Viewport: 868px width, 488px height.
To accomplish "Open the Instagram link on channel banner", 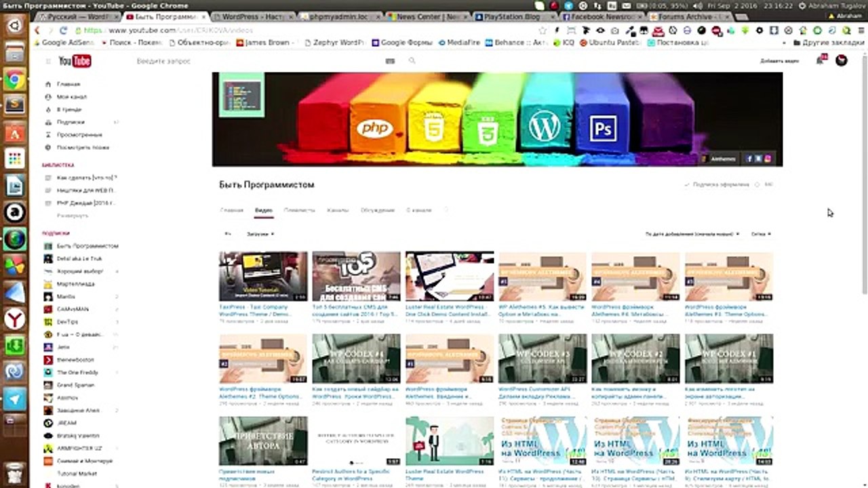I will point(768,159).
